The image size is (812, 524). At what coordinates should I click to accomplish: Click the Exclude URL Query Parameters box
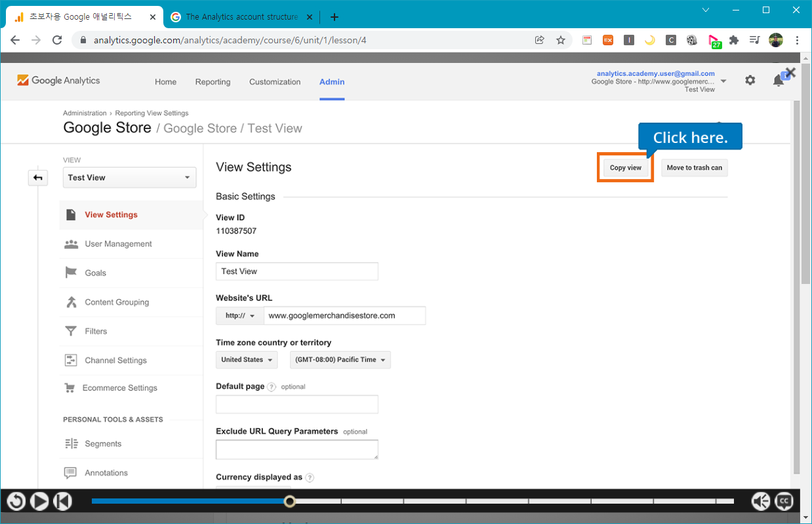tap(297, 449)
